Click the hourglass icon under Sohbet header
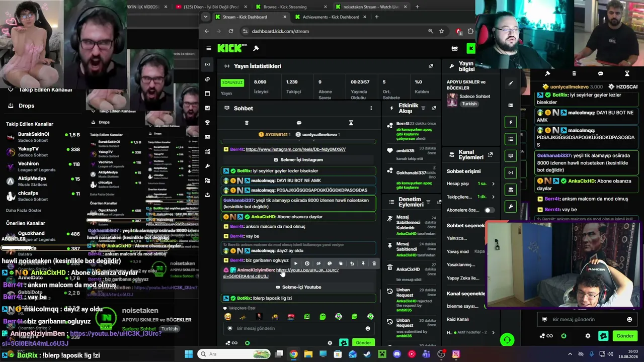The width and height of the screenshot is (644, 362). click(x=351, y=123)
